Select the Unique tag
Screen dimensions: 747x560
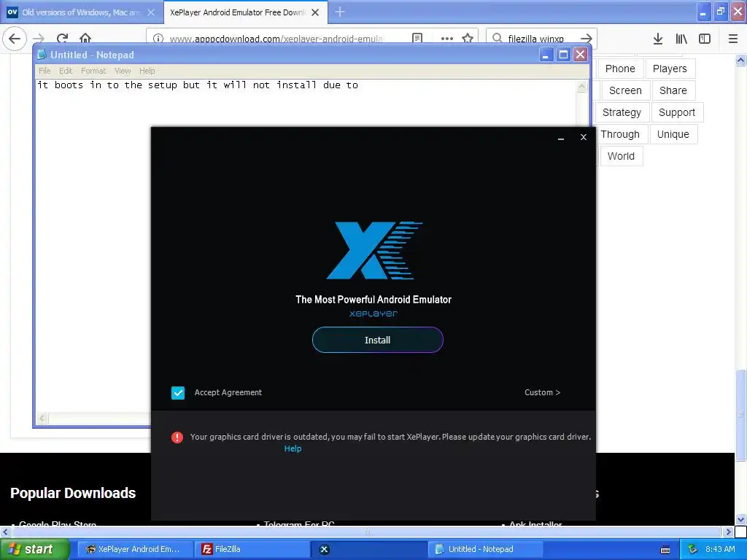(673, 134)
